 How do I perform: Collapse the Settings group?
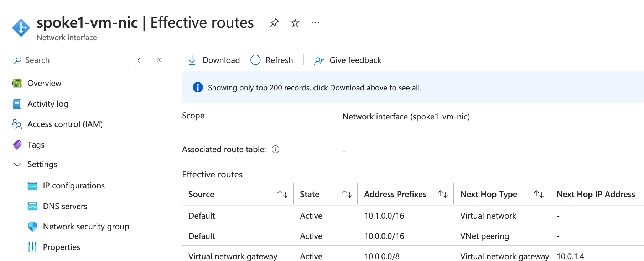coord(17,164)
